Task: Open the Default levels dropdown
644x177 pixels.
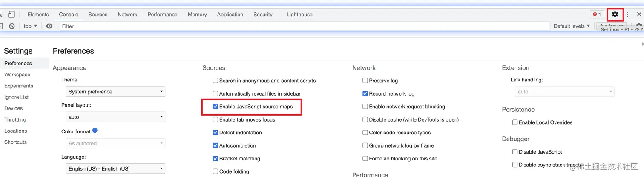Action: (x=572, y=26)
